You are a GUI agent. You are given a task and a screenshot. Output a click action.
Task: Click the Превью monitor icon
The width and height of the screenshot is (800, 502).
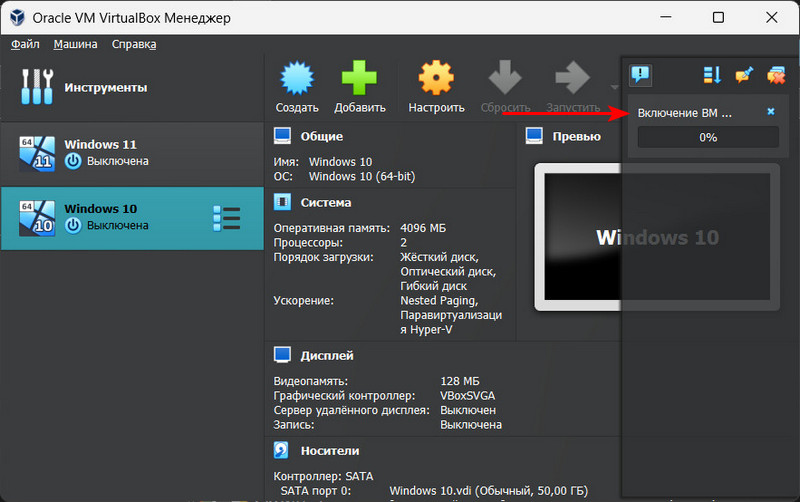pyautogui.click(x=534, y=136)
